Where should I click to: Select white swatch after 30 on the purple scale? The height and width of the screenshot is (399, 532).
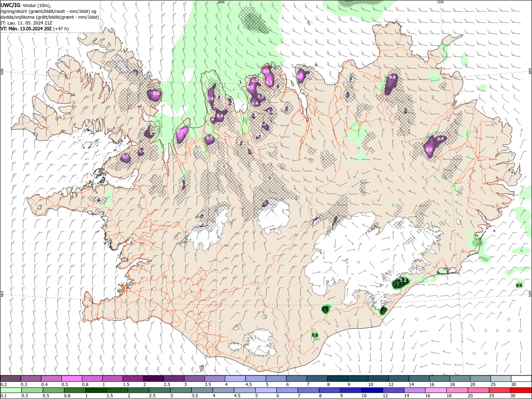(x=521, y=379)
